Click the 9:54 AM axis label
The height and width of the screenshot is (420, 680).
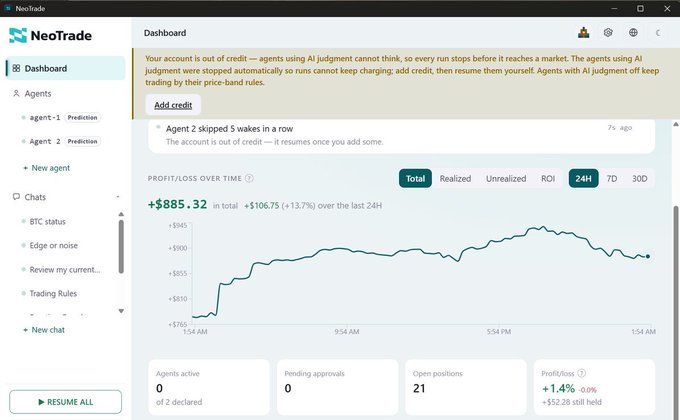(x=347, y=331)
